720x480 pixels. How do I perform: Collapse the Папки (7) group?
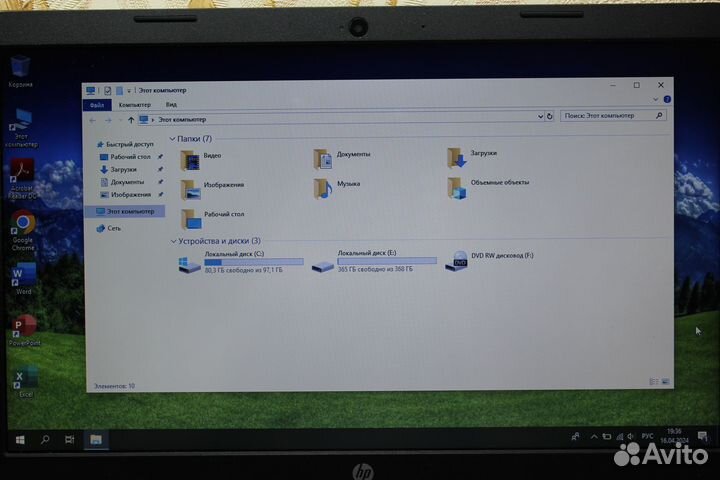point(173,139)
